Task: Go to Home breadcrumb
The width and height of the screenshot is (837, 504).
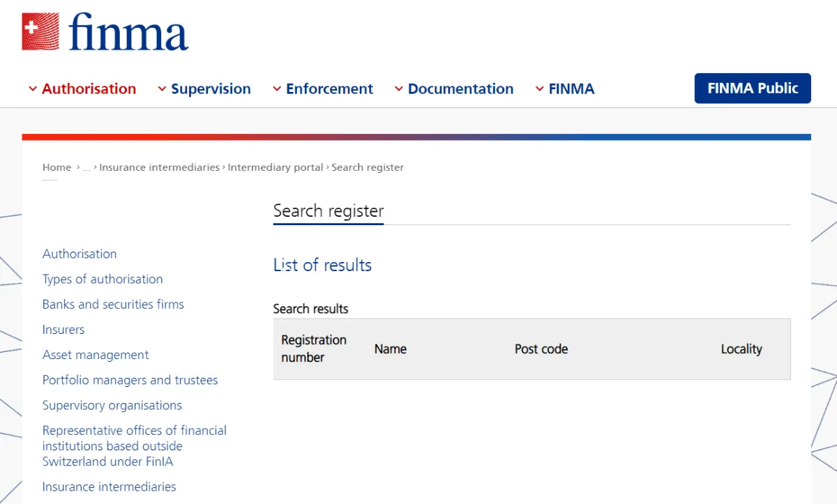Action: [56, 167]
